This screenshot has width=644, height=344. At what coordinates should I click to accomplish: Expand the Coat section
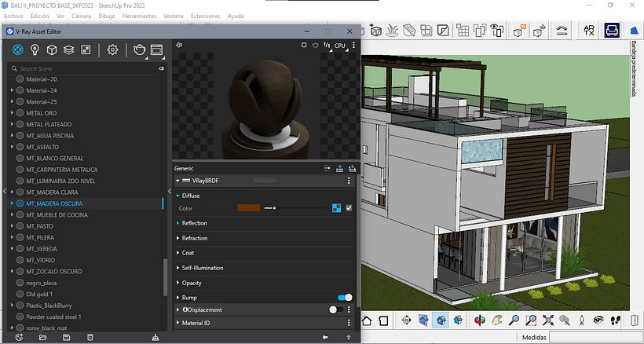point(177,253)
